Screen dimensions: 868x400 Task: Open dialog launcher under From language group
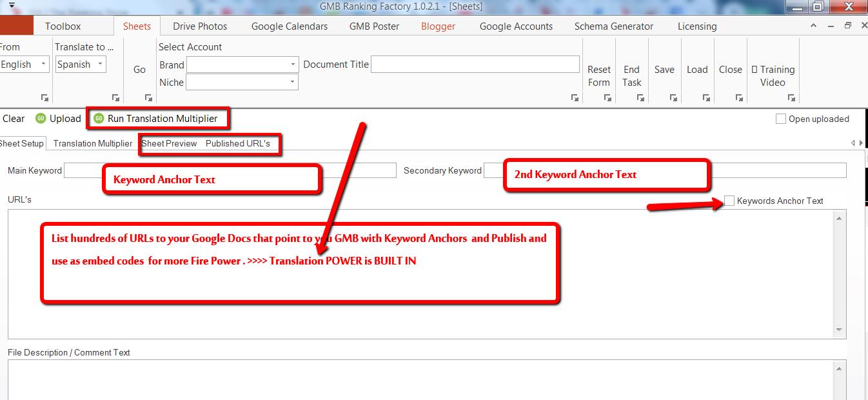44,98
